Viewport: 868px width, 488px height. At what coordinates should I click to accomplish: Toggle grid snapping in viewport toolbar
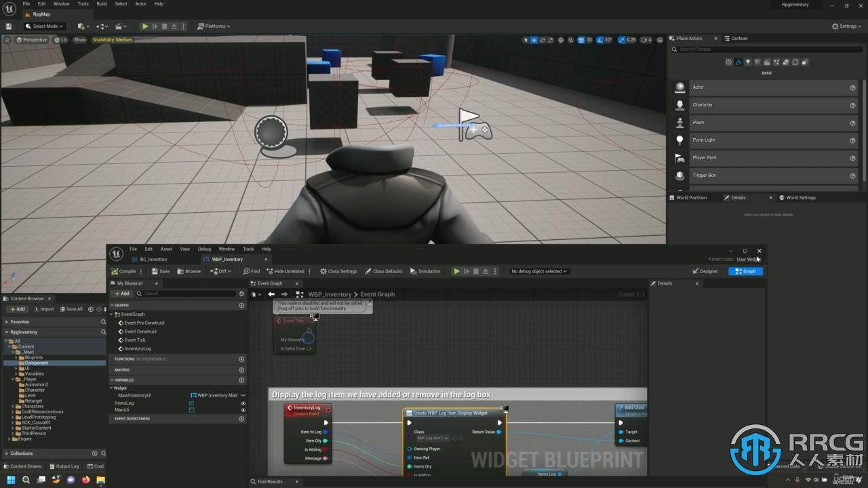click(x=581, y=40)
